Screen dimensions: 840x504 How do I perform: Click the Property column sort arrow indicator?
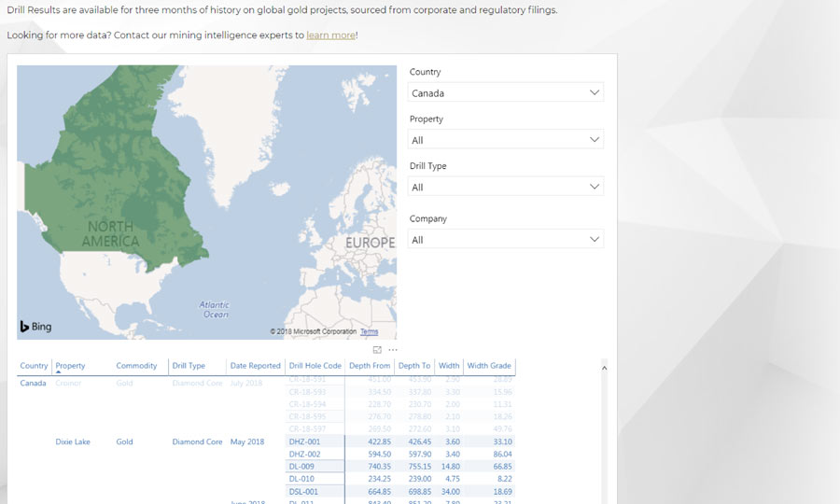(x=58, y=372)
